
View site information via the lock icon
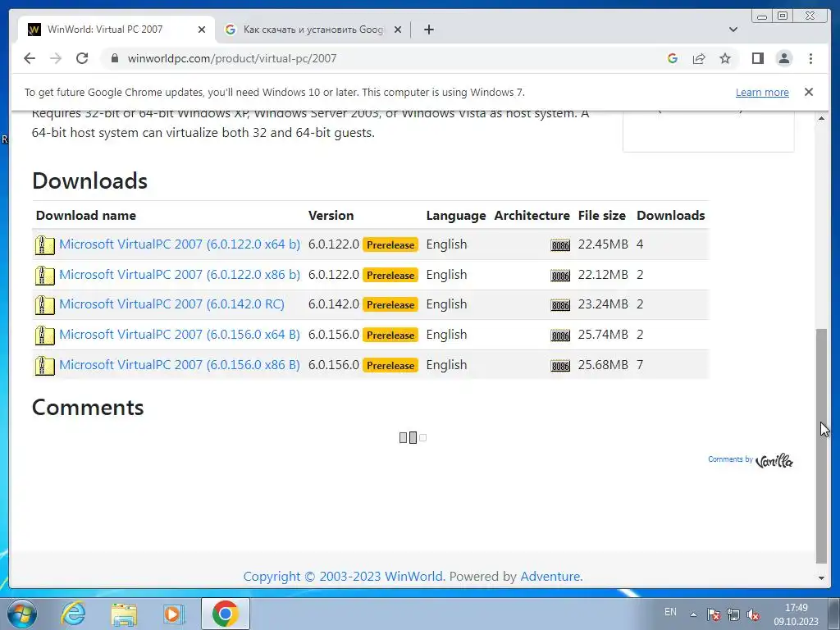(114, 58)
